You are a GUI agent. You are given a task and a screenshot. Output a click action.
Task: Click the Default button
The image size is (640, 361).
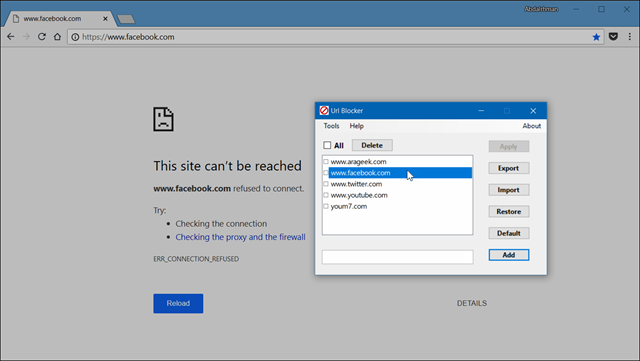[509, 233]
